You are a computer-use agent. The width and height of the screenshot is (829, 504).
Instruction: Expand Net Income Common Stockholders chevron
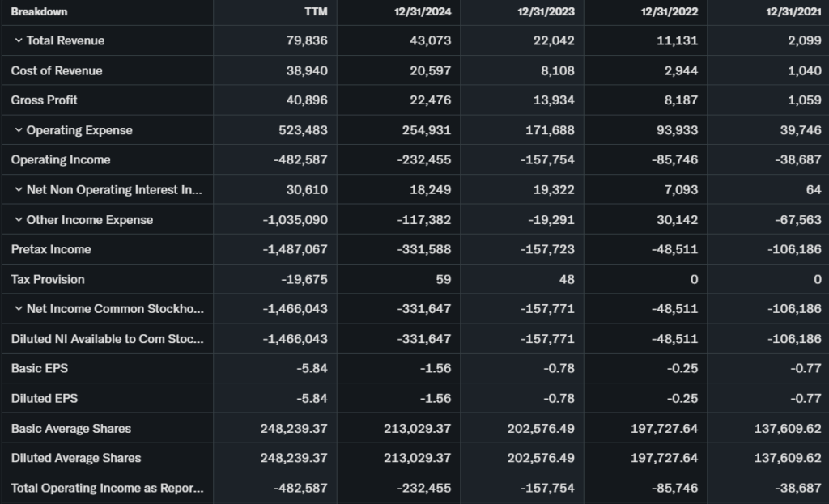19,309
